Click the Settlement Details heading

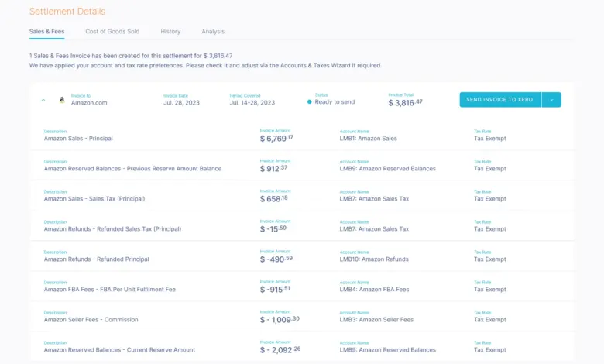pyautogui.click(x=67, y=12)
